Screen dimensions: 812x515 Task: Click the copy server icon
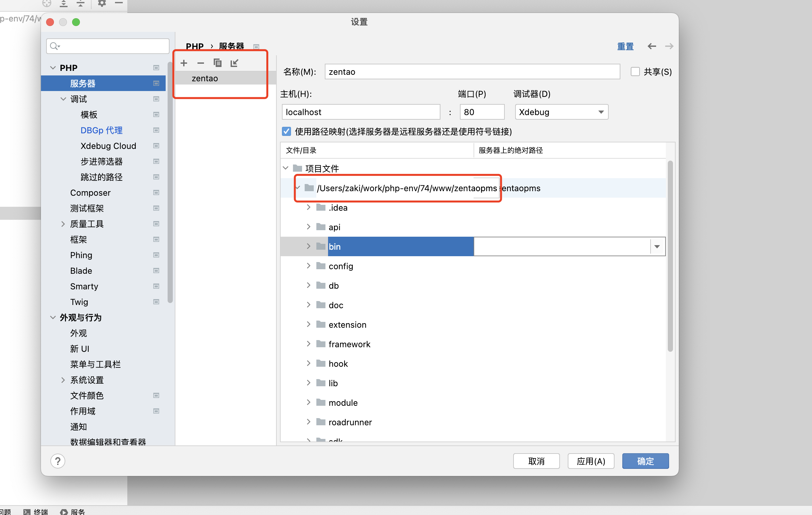point(218,63)
